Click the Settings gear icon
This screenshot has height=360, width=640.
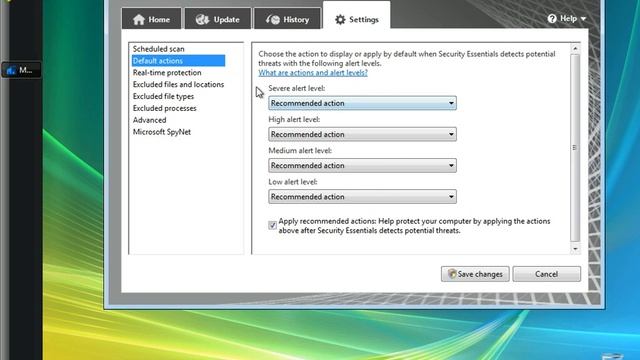tap(340, 19)
